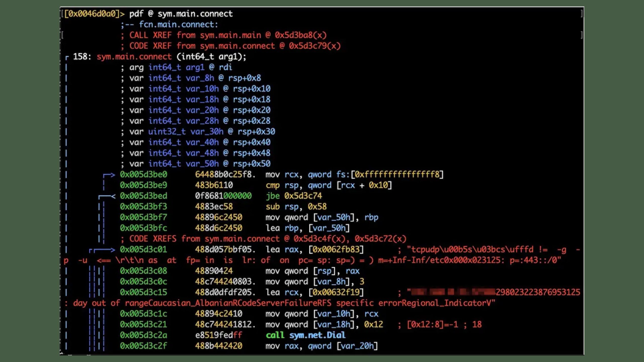Select the prompt address [0x0046d0a0]
Screen dimensions: 644x362
92,14
